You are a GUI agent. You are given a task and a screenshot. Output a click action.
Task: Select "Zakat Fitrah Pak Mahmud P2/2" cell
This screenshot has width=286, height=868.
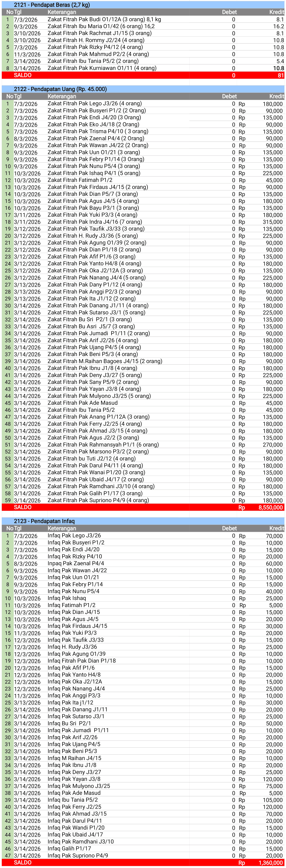[98, 54]
